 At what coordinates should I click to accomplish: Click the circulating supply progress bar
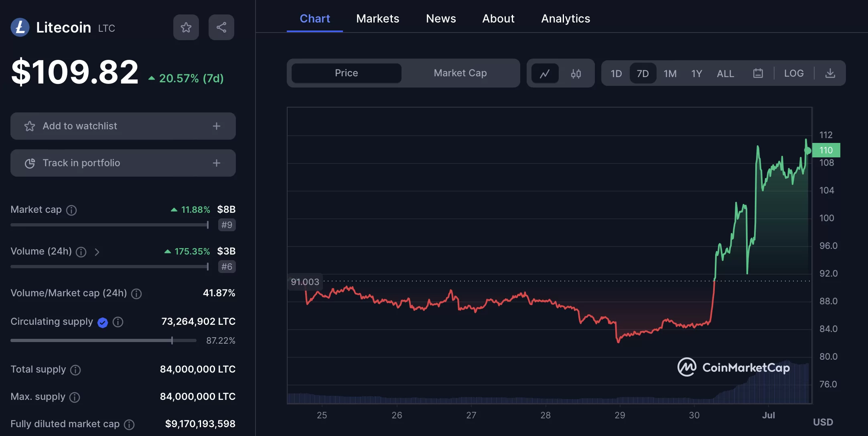103,340
